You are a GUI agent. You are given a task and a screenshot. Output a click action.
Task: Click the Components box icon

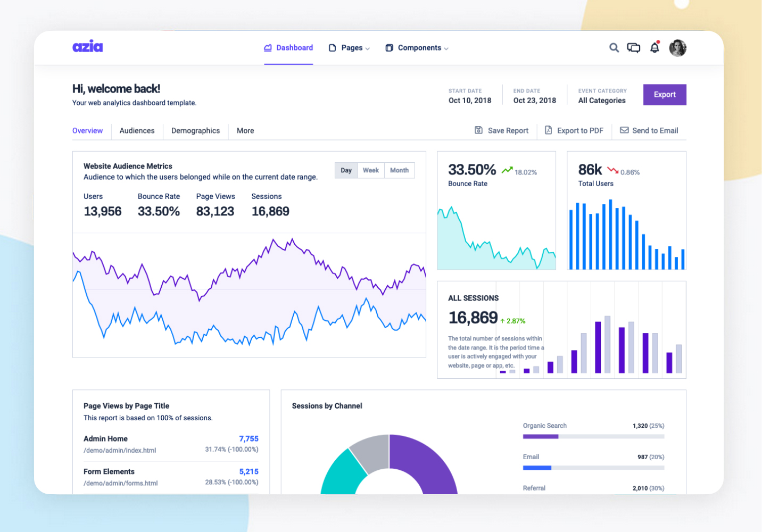click(389, 48)
